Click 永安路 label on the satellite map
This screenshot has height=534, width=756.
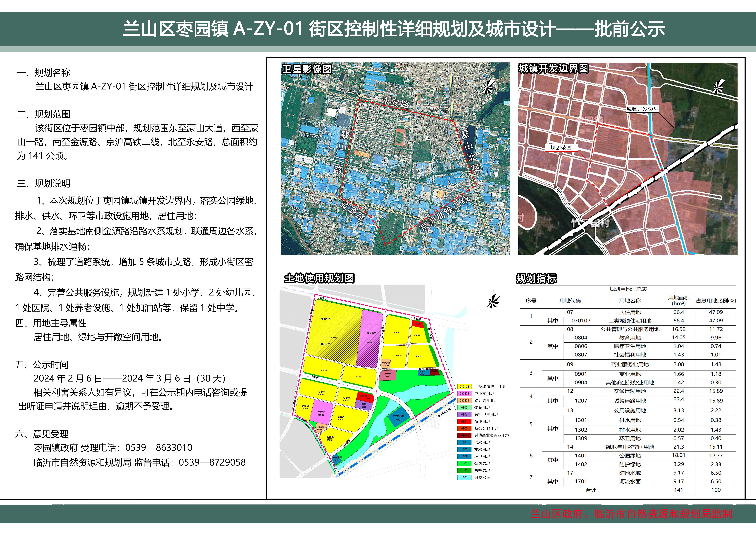tap(395, 103)
